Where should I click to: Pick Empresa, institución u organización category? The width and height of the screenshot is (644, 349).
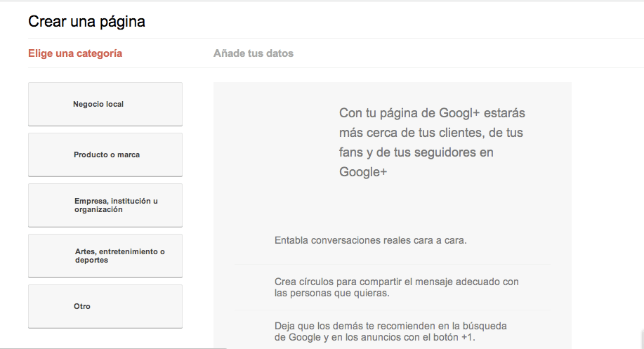[x=105, y=205]
